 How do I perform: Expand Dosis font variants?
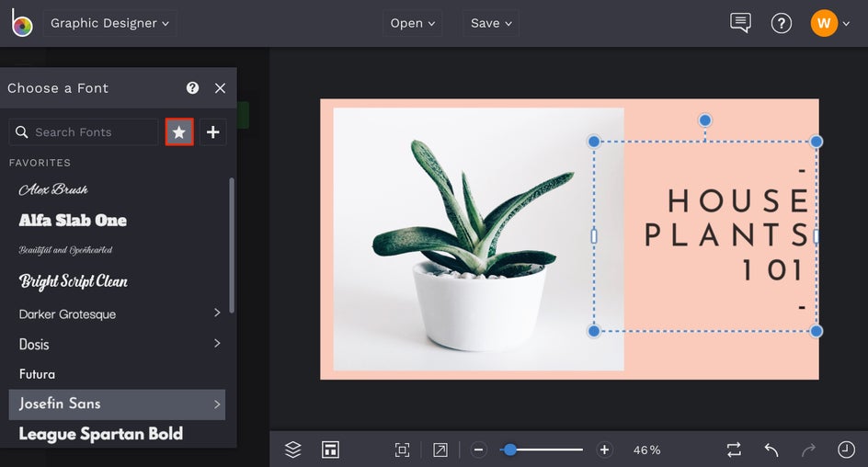(217, 344)
